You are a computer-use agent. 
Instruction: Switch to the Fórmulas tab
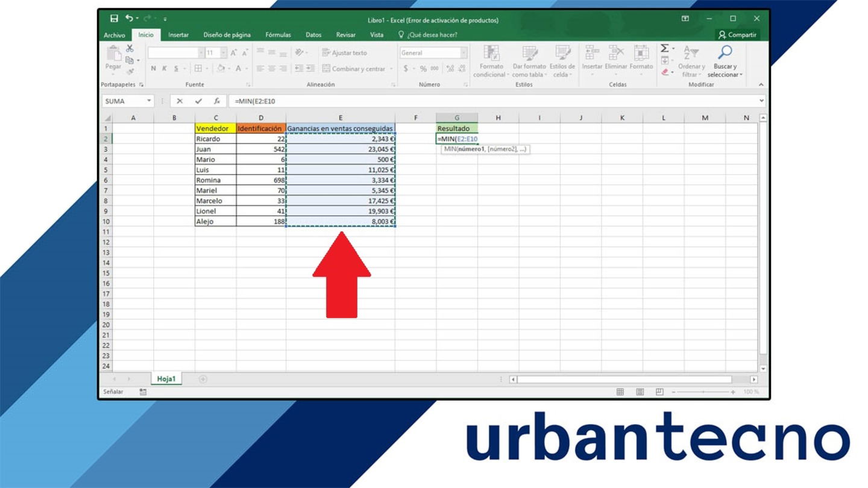pyautogui.click(x=278, y=35)
